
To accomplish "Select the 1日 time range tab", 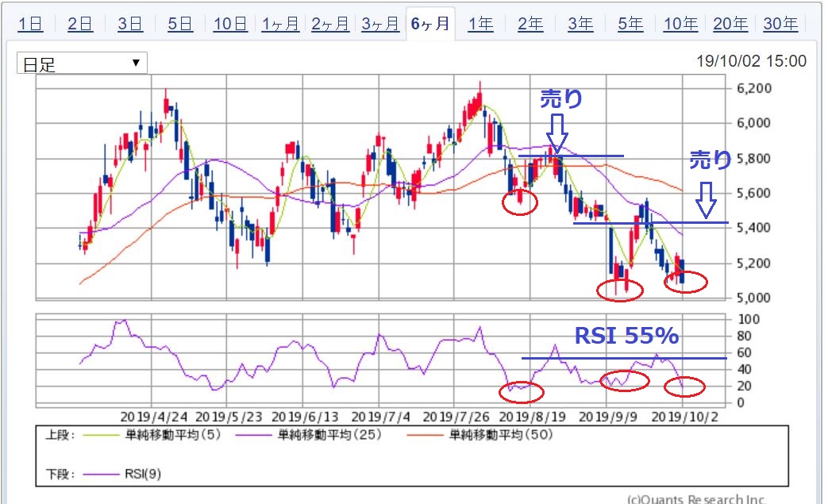I will coord(30,24).
